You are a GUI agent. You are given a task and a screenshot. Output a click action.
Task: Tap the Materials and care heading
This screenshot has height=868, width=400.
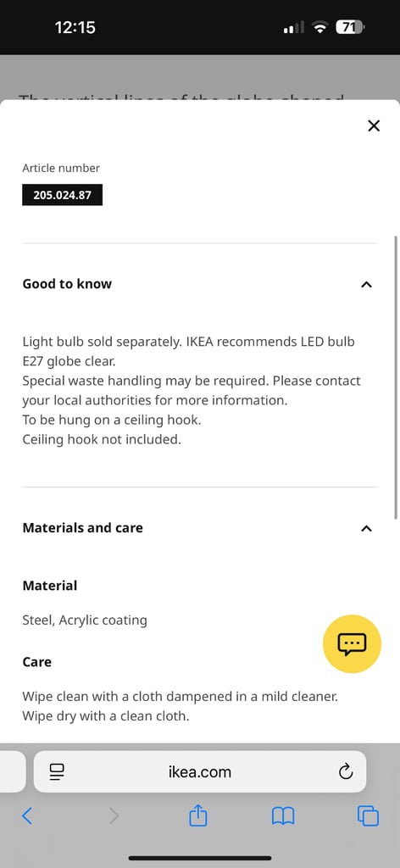[x=82, y=528]
